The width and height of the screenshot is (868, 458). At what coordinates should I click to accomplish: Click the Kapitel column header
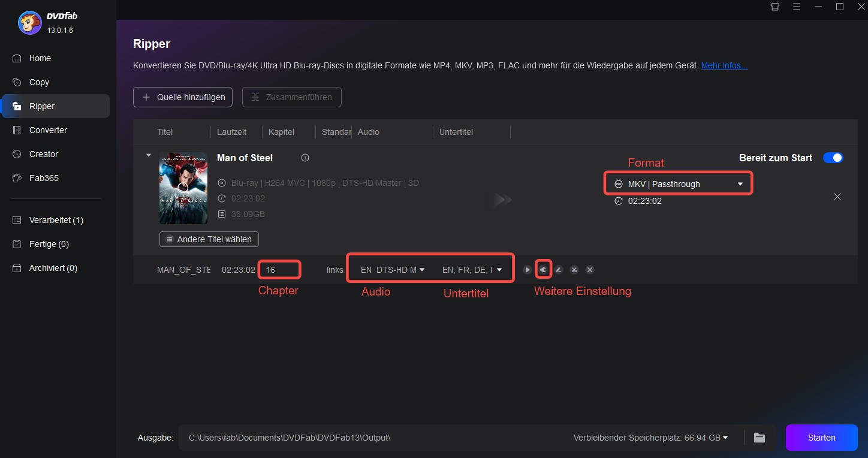click(x=282, y=132)
